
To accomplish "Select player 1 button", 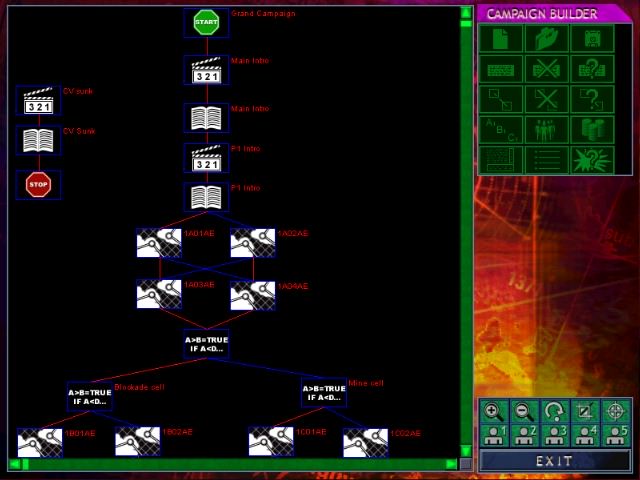I will point(491,434).
